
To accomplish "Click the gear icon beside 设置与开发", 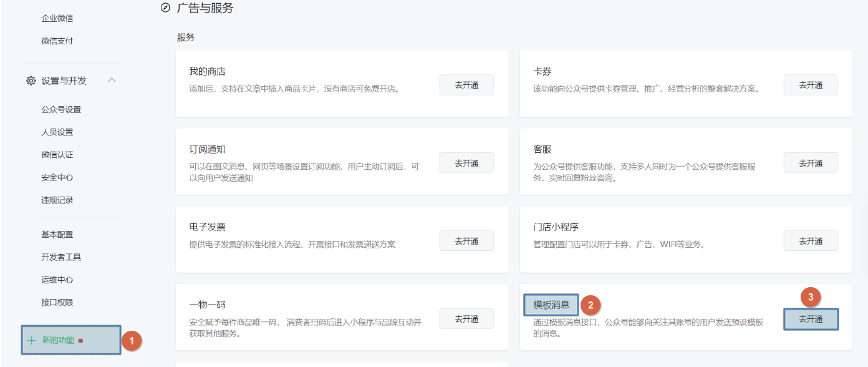I will click(31, 81).
